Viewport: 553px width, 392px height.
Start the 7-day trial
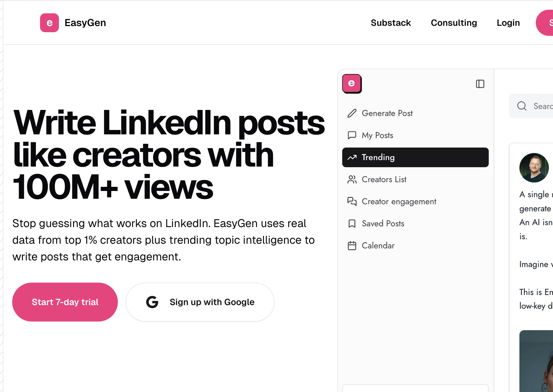65,302
